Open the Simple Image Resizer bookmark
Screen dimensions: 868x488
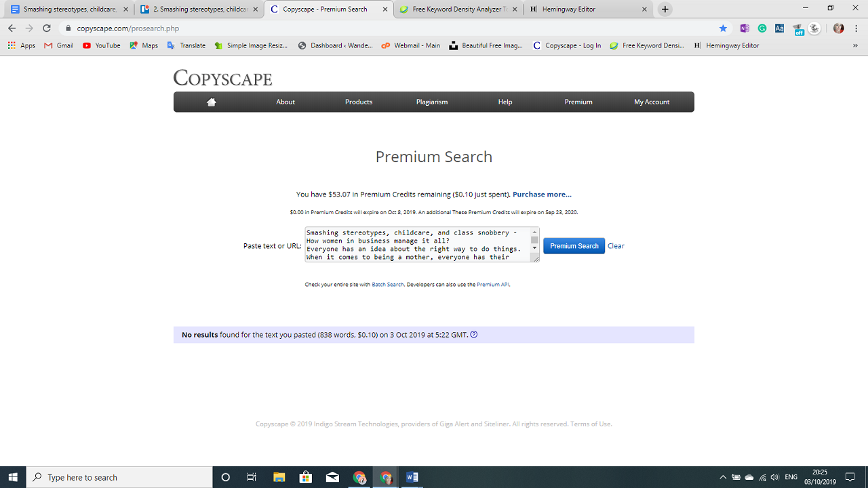click(x=252, y=45)
